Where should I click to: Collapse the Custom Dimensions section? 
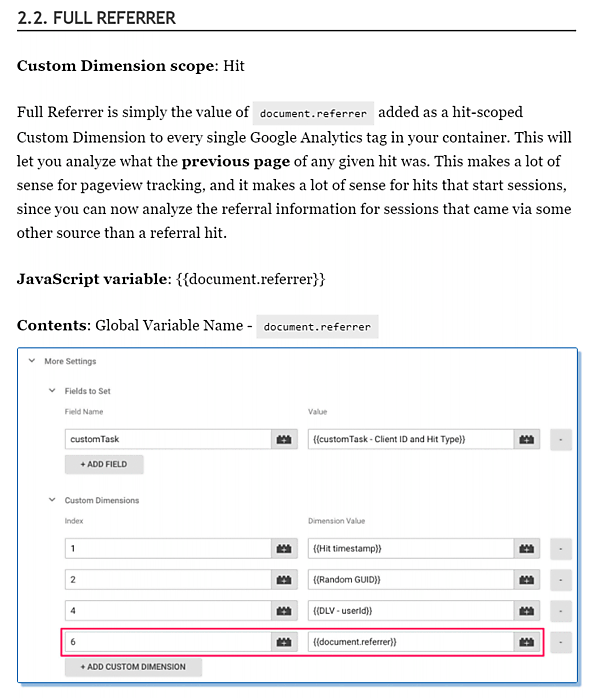(52, 500)
